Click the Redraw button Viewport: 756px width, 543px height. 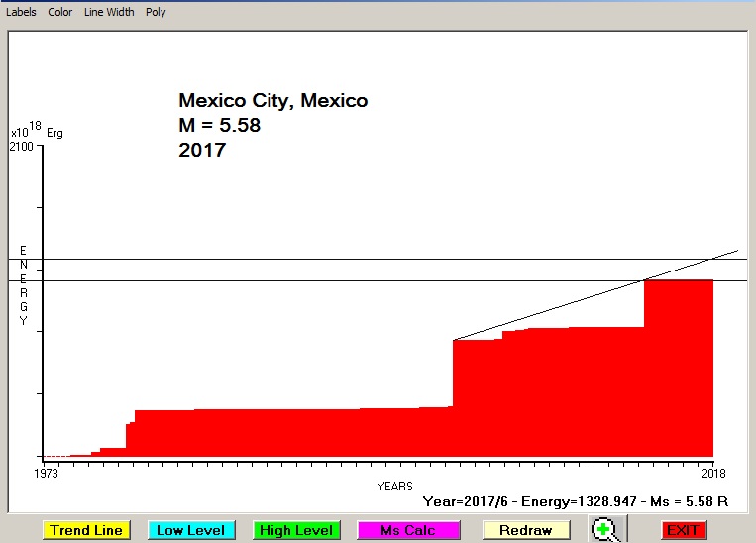point(526,530)
